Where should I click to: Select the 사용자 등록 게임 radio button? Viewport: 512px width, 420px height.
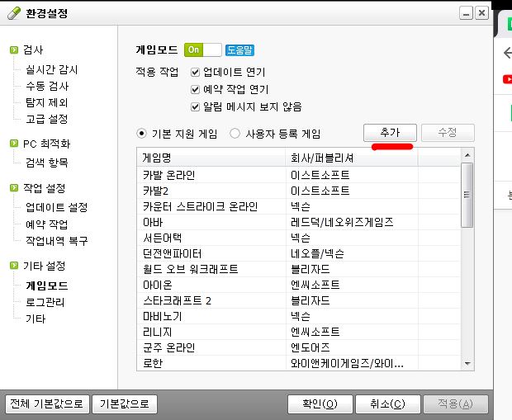pyautogui.click(x=235, y=134)
